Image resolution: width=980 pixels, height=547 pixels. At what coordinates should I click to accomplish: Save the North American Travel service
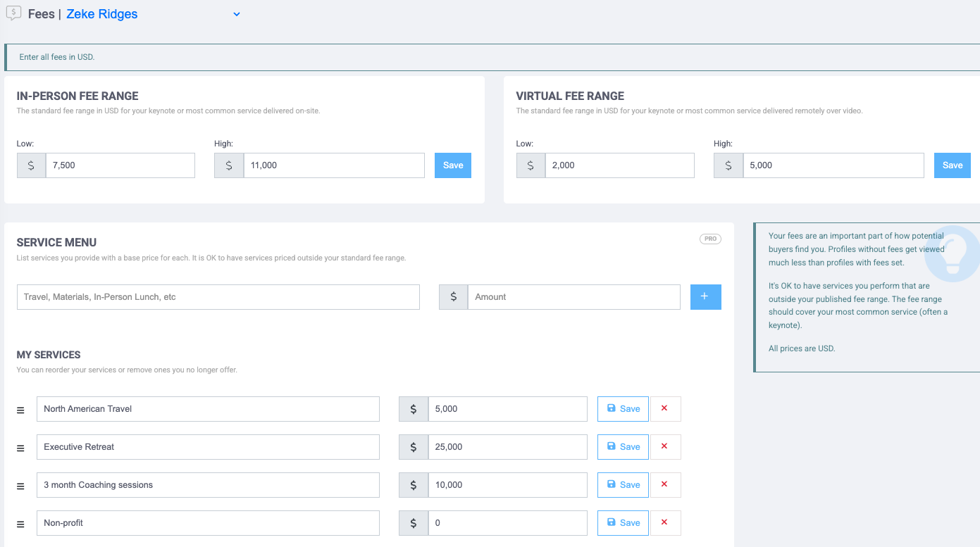[623, 409]
